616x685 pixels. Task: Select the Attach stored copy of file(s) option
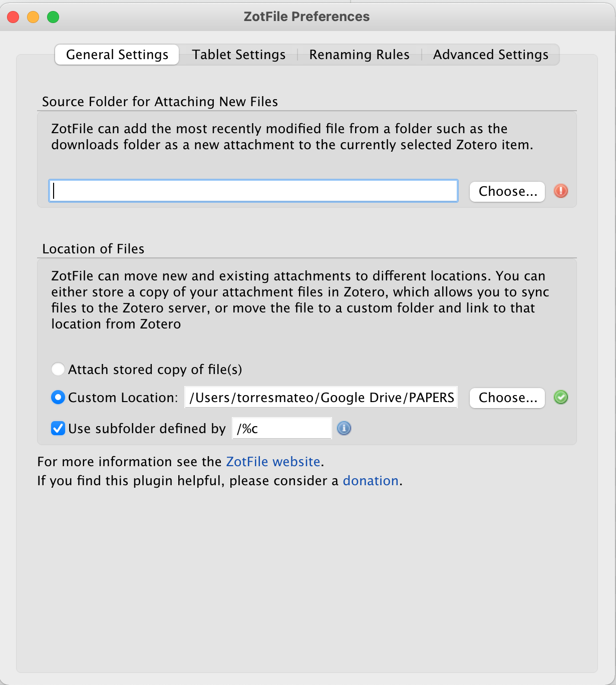pyautogui.click(x=58, y=369)
